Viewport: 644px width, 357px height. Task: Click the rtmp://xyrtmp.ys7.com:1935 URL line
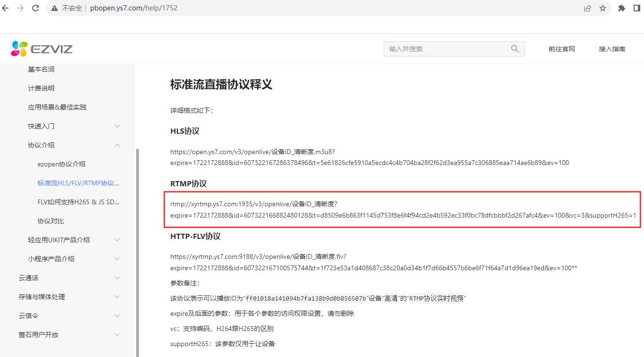click(254, 204)
